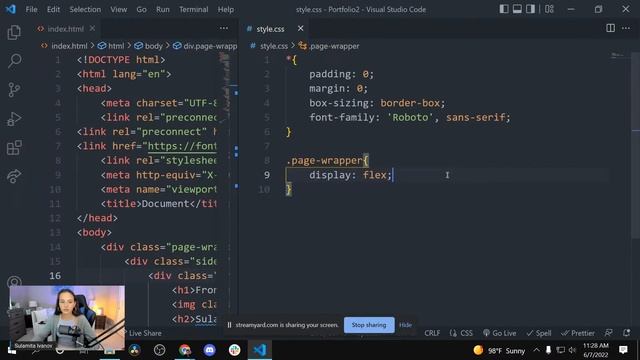Viewport: 640px width, 360px height.
Task: Open the Extensions view
Action: pyautogui.click(x=14, y=147)
